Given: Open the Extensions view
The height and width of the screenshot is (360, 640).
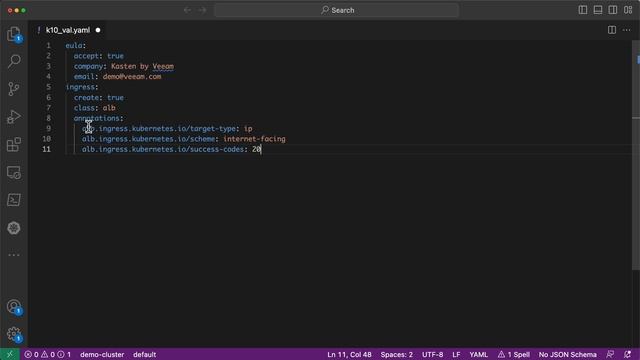Looking at the screenshot, I should pos(14,144).
